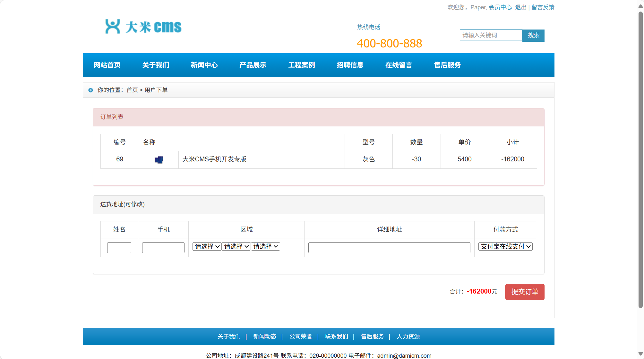
Task: Click the 大米CMS logo
Action: 143,27
